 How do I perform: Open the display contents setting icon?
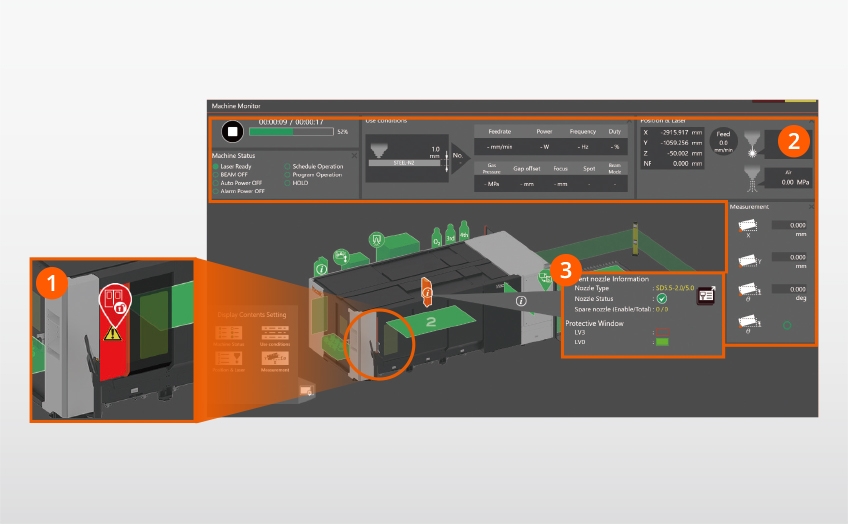tap(306, 390)
